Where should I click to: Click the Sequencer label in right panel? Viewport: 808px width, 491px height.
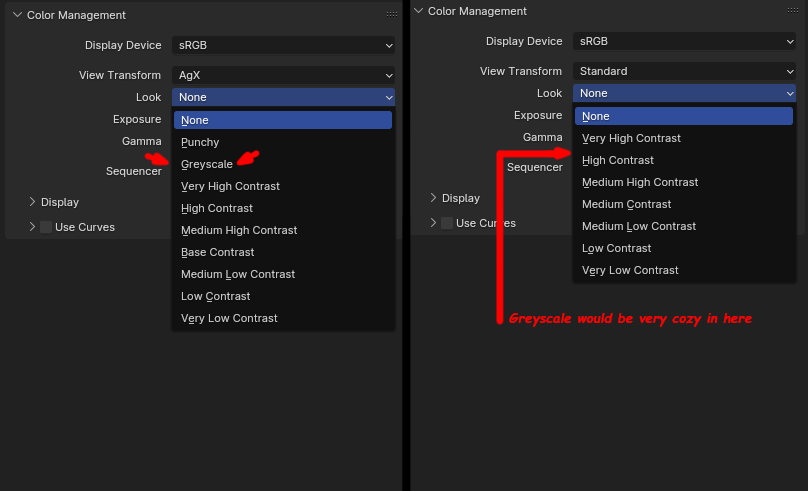(535, 167)
